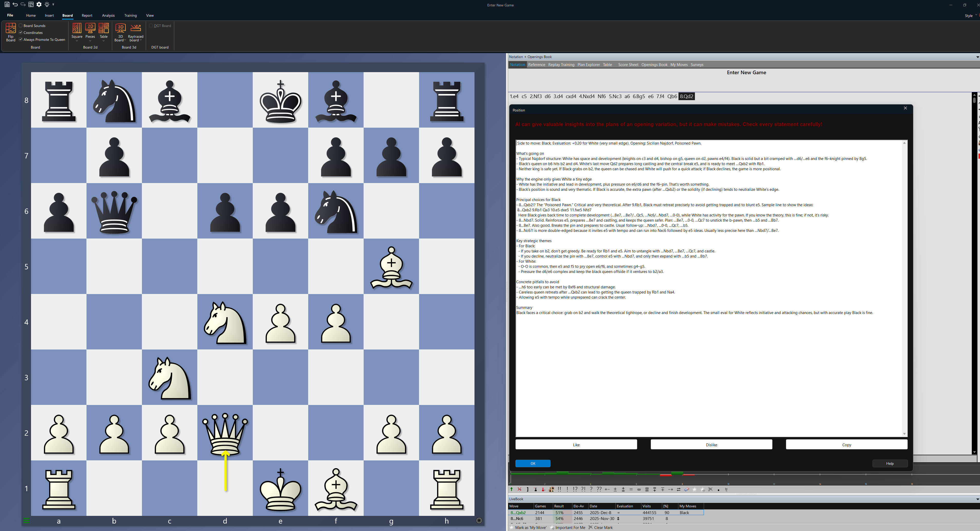Uncheck the Coordinates checkbox
Screen dimensions: 980x531
21,32
